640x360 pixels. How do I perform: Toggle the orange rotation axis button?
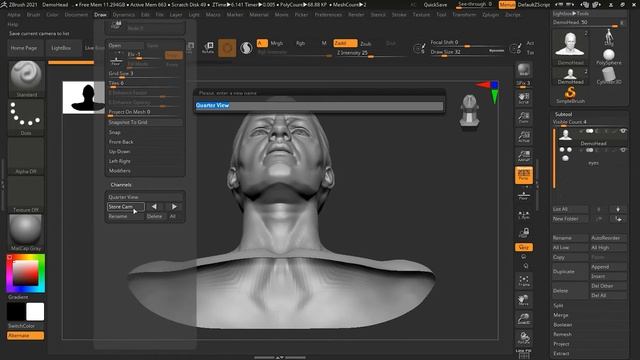(x=524, y=247)
